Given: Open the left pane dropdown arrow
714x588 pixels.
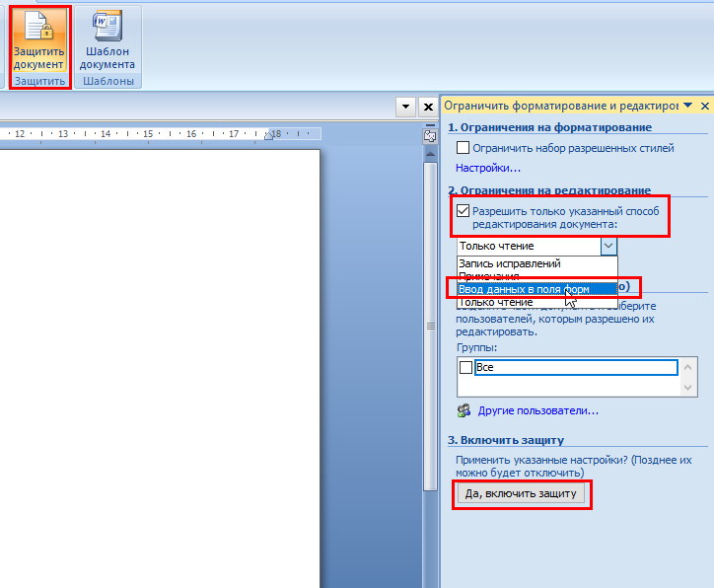Looking at the screenshot, I should (x=405, y=107).
